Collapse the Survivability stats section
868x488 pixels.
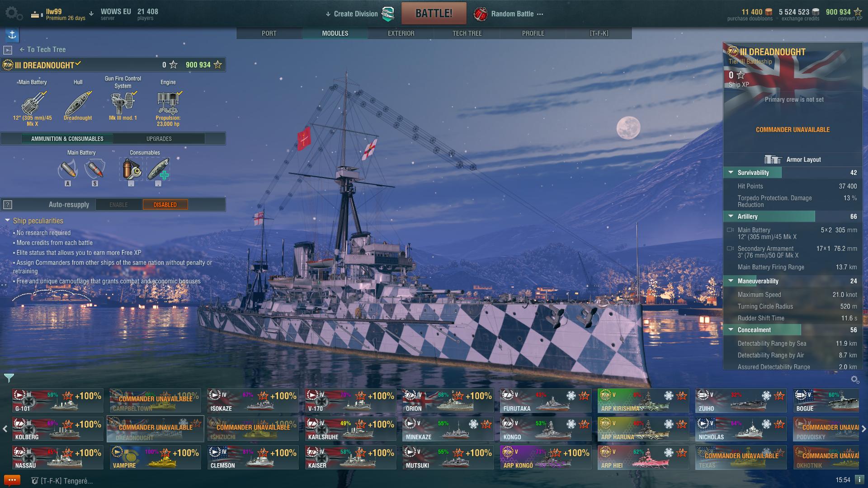[x=731, y=173]
